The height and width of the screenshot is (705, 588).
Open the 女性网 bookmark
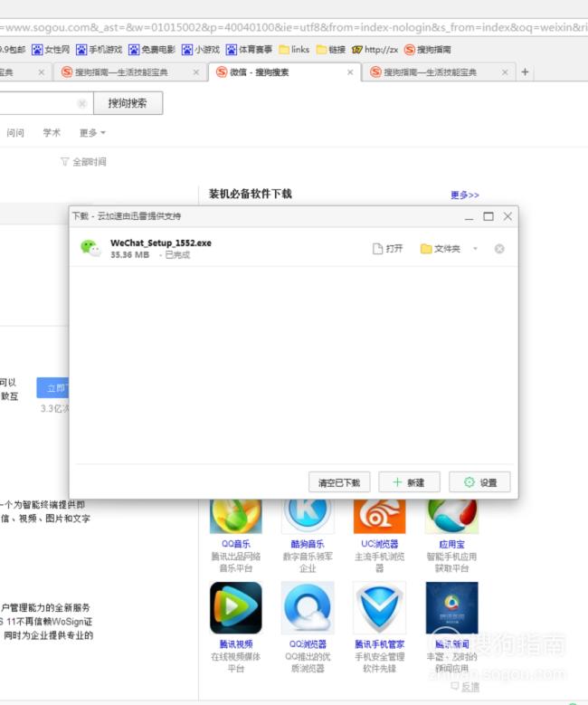point(51,50)
